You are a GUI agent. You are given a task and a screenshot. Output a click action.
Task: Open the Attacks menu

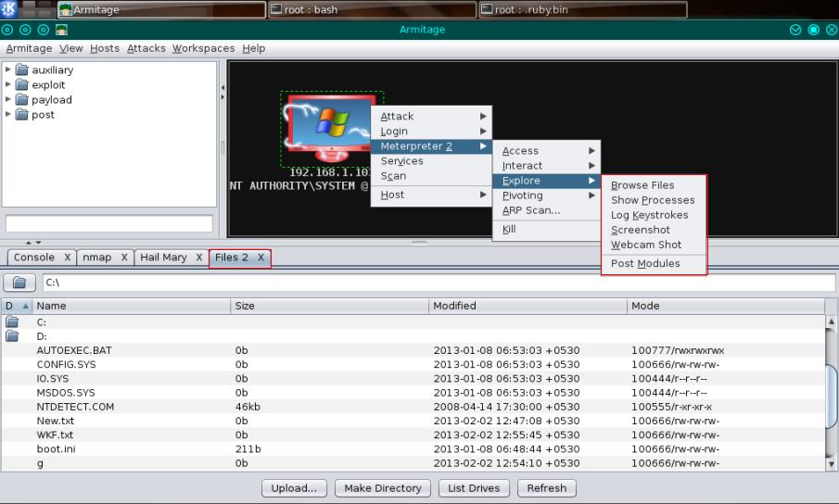coord(146,48)
